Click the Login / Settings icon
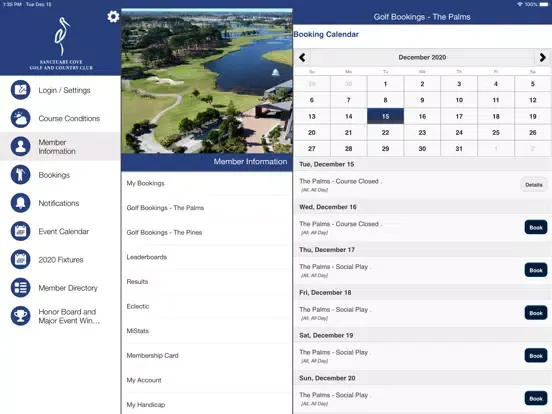The image size is (552, 414). [20, 90]
